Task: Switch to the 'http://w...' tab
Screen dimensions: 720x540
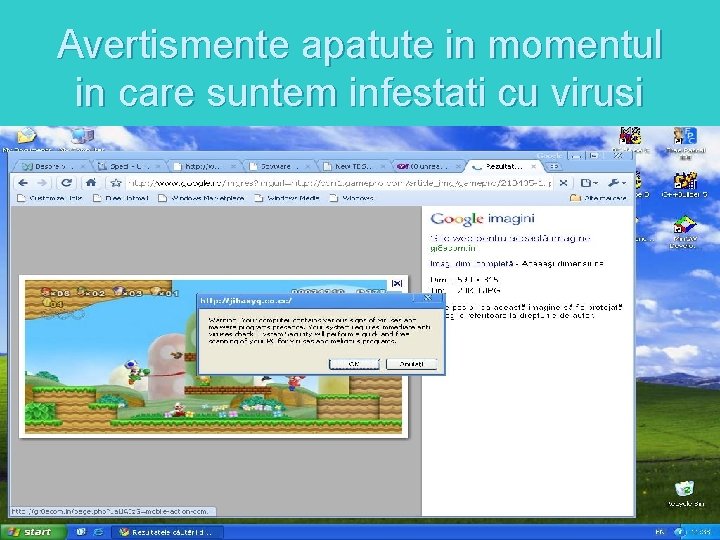Action: tap(204, 166)
